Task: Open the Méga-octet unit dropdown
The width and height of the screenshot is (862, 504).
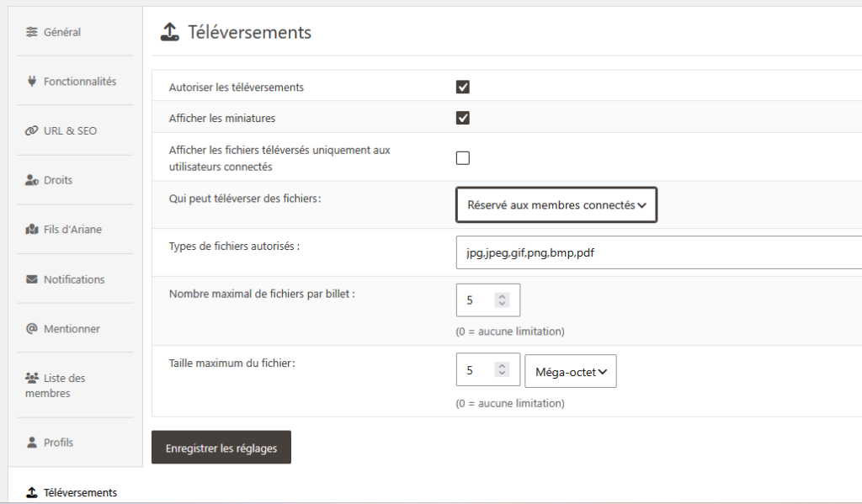Action: 571,372
